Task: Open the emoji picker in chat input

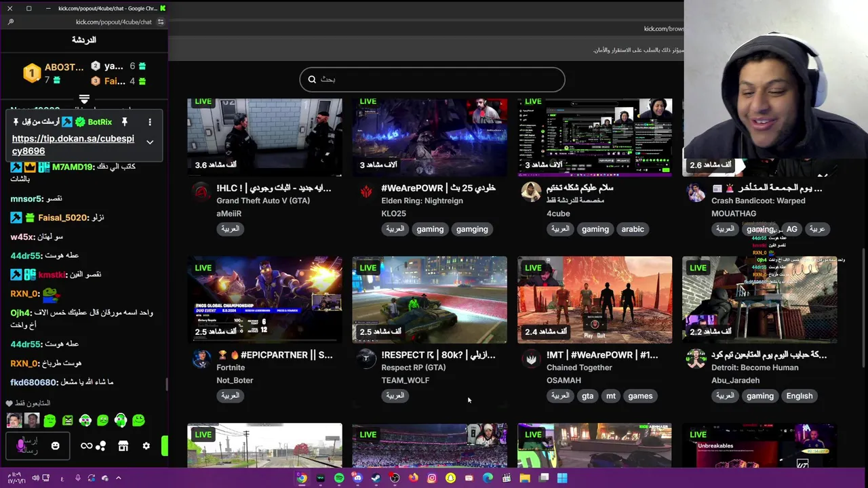Action: 56,446
